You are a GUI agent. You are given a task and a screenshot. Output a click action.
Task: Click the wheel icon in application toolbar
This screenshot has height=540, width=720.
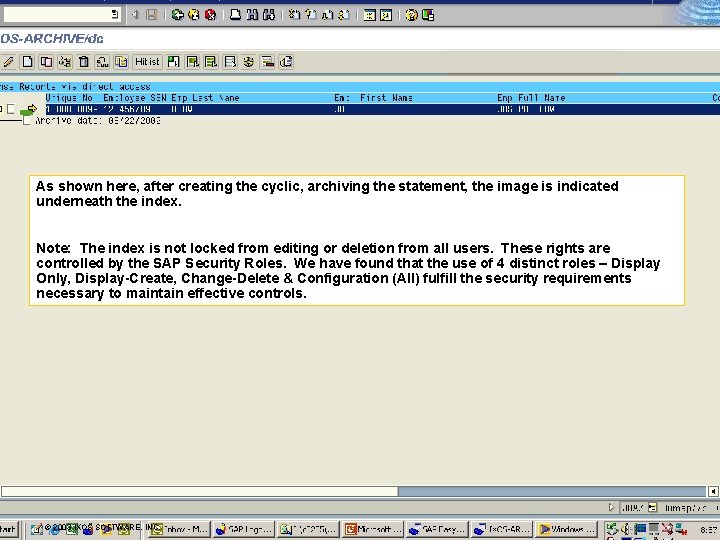click(x=249, y=62)
